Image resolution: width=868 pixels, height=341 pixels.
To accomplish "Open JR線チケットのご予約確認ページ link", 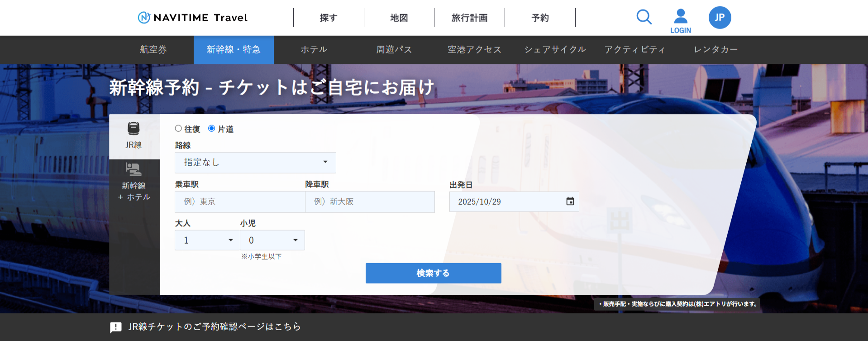I will [x=214, y=327].
